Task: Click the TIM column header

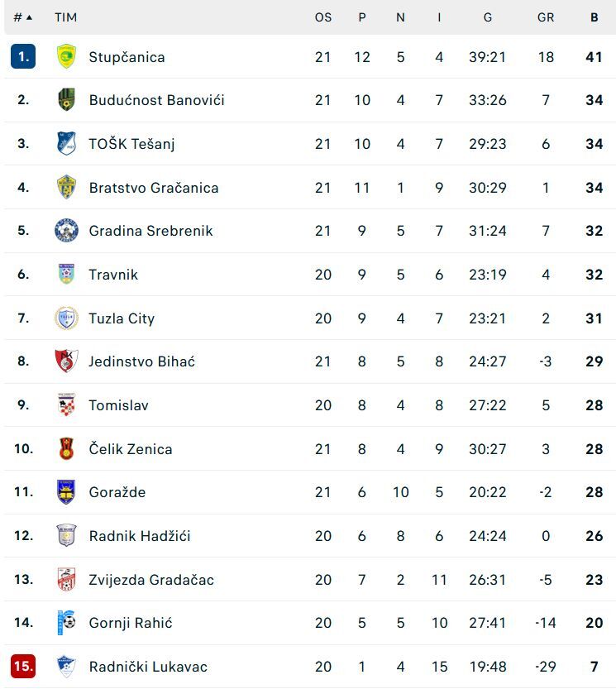Action: [65, 17]
